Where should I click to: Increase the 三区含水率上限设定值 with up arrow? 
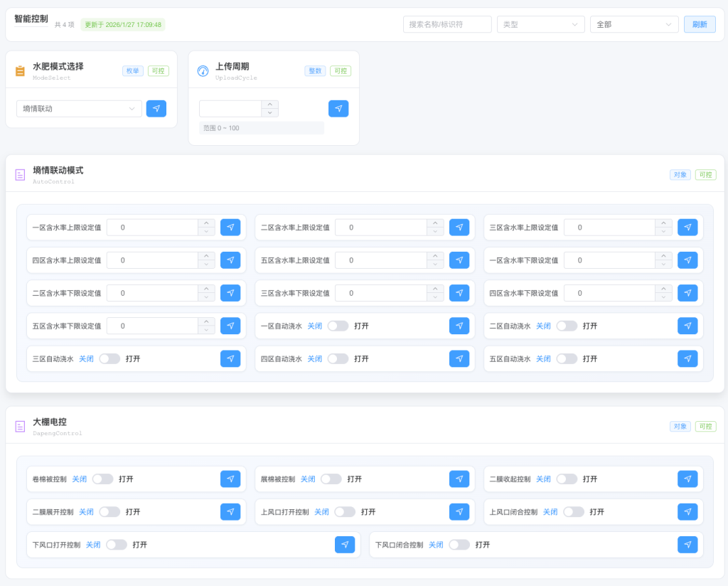(664, 223)
